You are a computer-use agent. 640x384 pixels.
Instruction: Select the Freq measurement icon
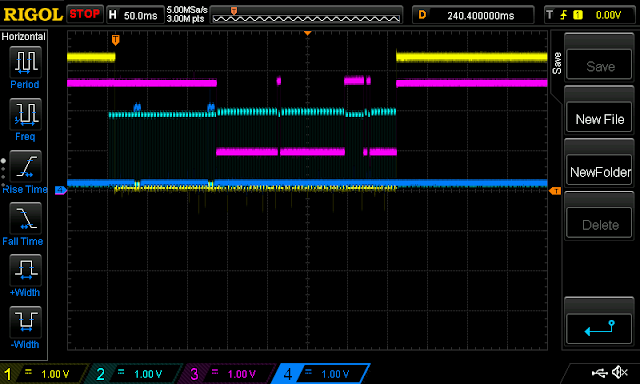(x=25, y=114)
